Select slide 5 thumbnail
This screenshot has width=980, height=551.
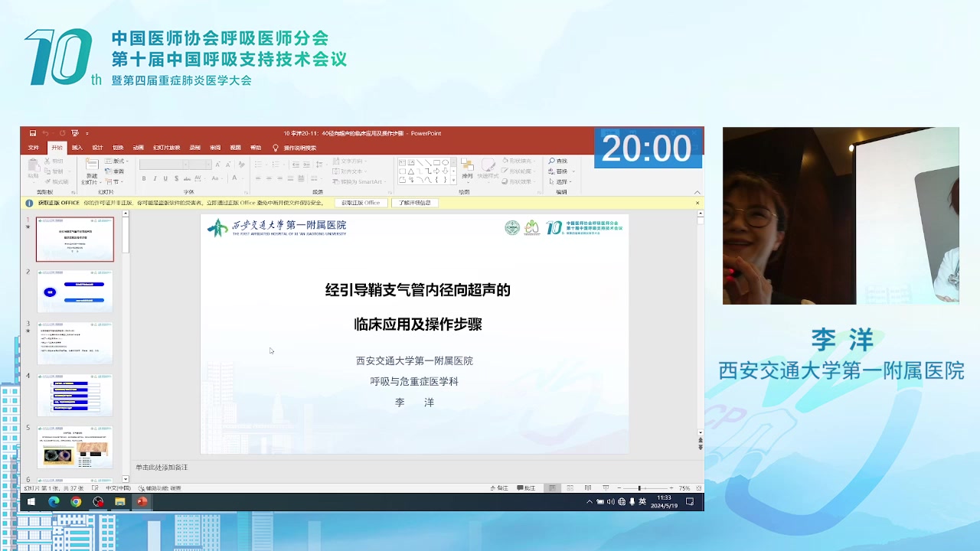pyautogui.click(x=75, y=447)
